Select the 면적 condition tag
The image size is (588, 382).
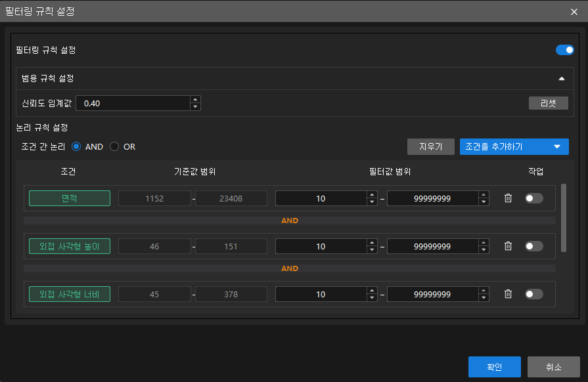pyautogui.click(x=70, y=198)
